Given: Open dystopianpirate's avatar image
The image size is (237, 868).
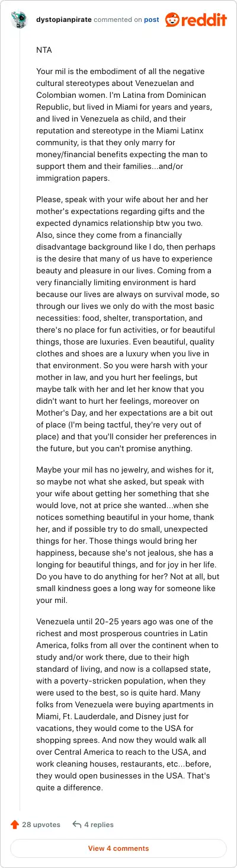Looking at the screenshot, I should (20, 20).
